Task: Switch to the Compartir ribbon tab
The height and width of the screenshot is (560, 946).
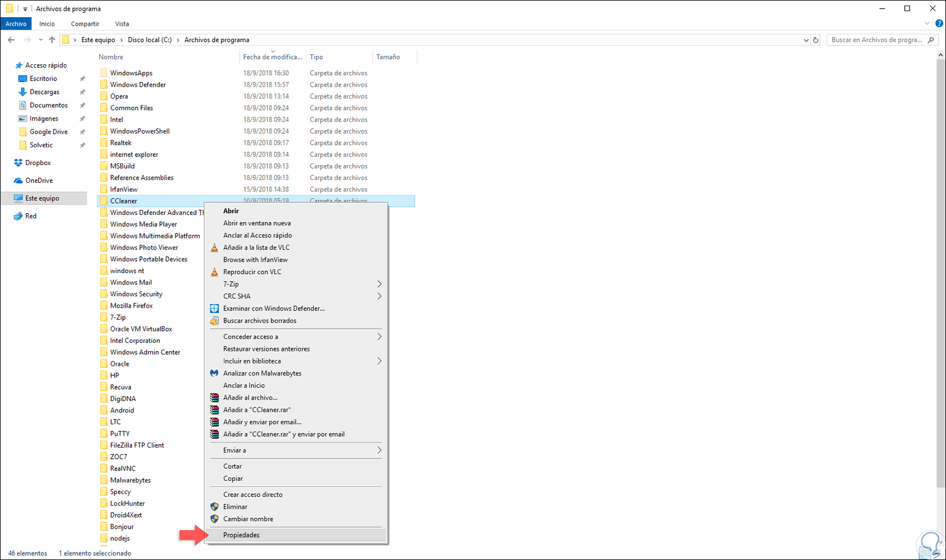Action: [x=85, y=24]
